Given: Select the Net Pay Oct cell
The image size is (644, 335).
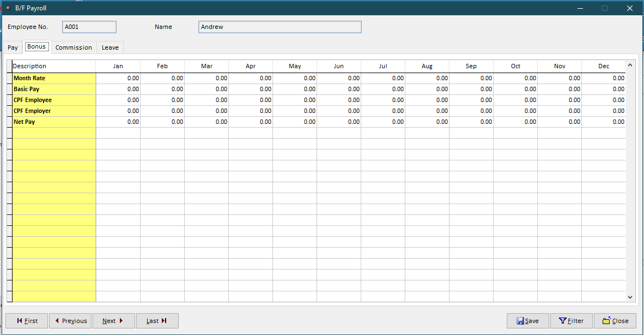Looking at the screenshot, I should point(515,122).
